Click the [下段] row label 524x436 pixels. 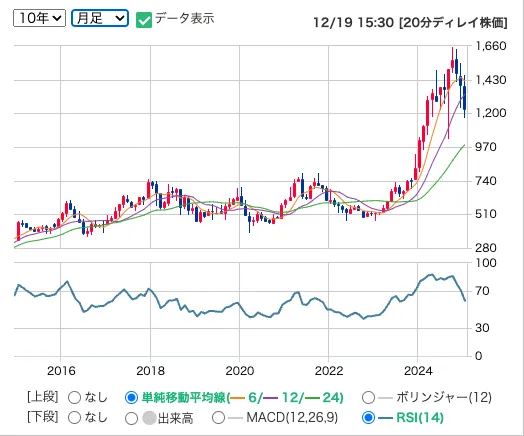(x=43, y=417)
